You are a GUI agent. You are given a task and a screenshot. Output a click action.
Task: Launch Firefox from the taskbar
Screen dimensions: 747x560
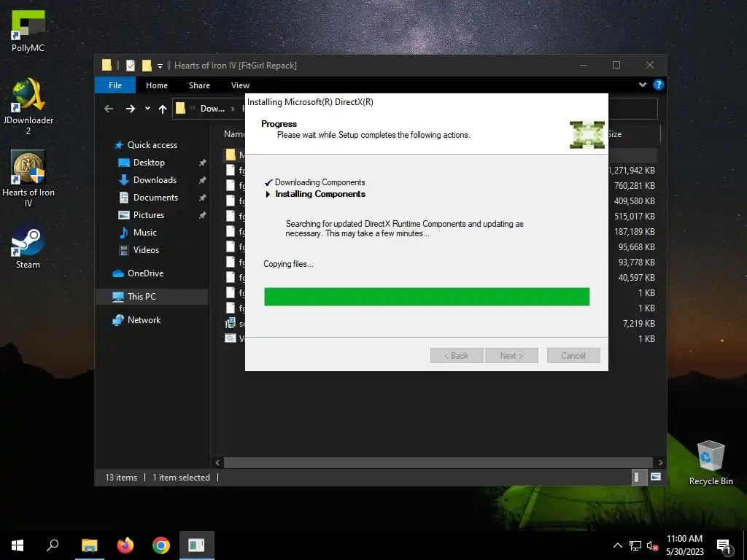125,545
